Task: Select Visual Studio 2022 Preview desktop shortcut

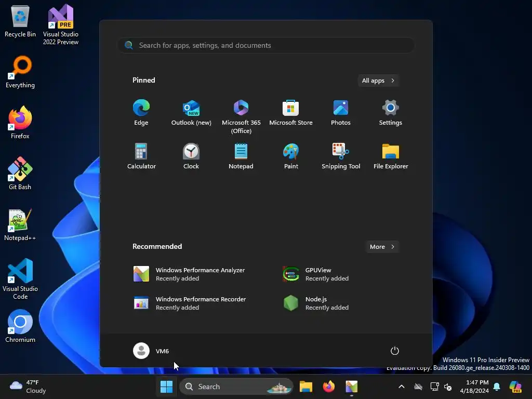Action: tap(61, 25)
